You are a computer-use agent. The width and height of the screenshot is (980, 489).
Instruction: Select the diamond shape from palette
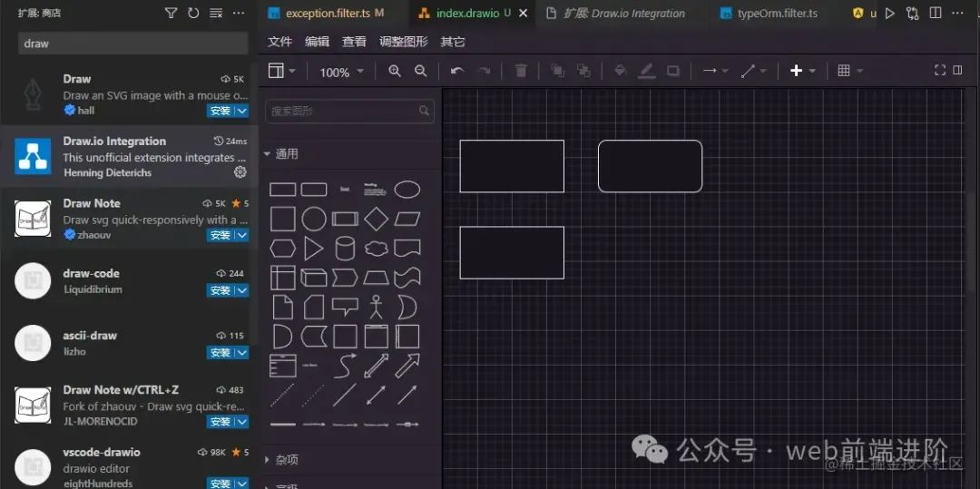pos(377,219)
